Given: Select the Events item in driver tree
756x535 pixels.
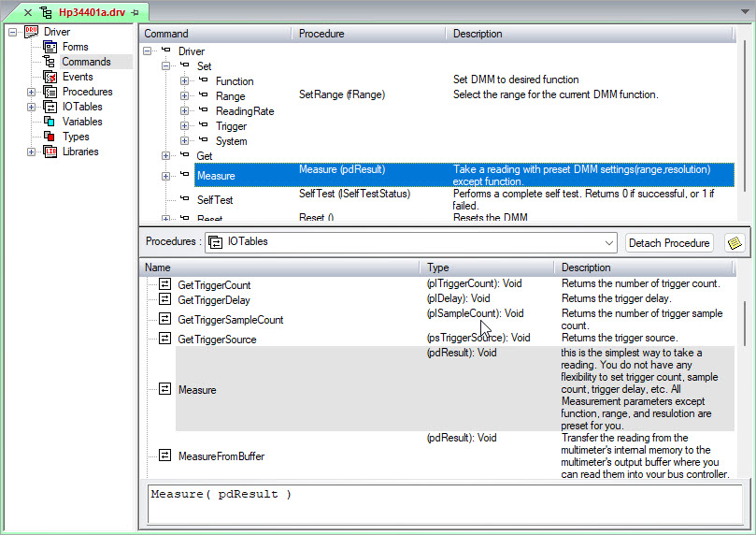Looking at the screenshot, I should pos(78,77).
